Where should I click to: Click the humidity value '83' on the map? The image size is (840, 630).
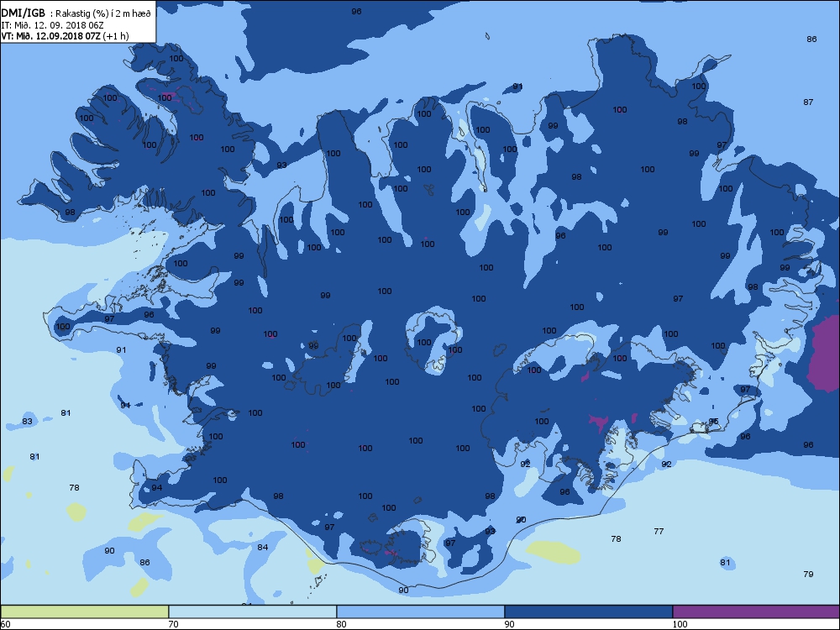click(28, 421)
